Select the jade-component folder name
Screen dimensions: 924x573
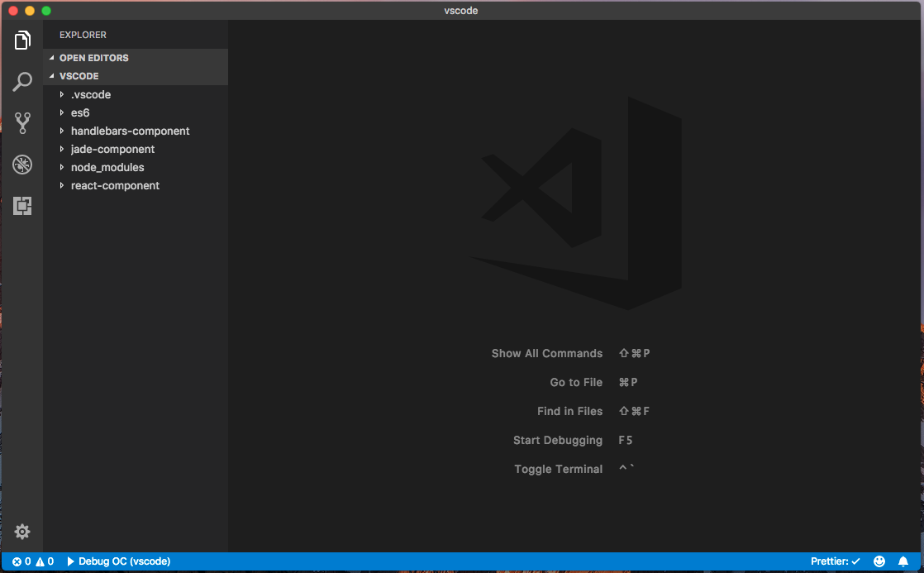[x=112, y=149]
